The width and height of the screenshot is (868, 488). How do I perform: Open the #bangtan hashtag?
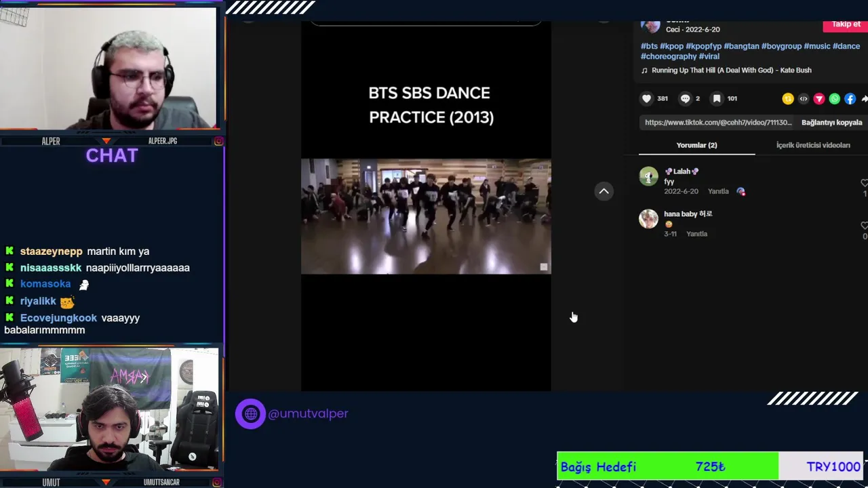[741, 46]
